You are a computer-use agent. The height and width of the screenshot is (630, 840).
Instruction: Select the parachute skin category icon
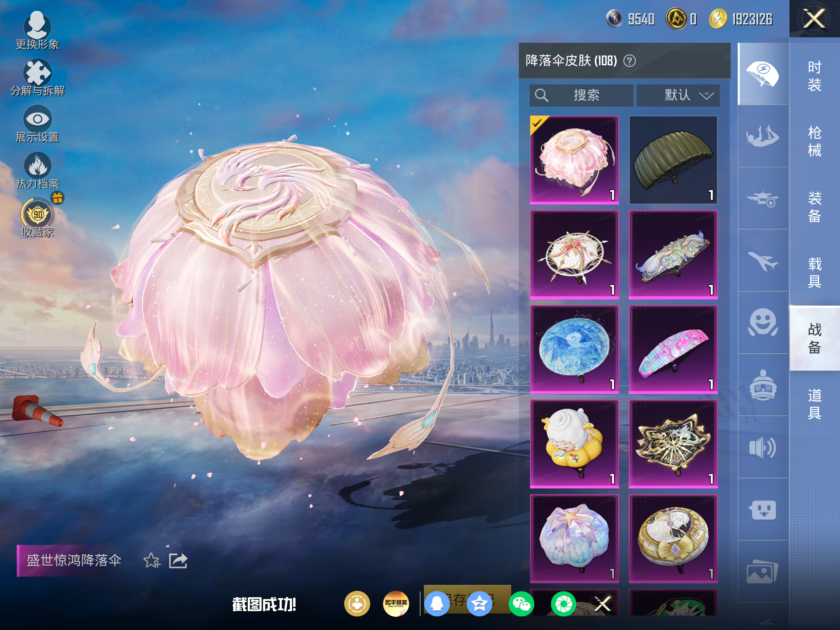(763, 74)
